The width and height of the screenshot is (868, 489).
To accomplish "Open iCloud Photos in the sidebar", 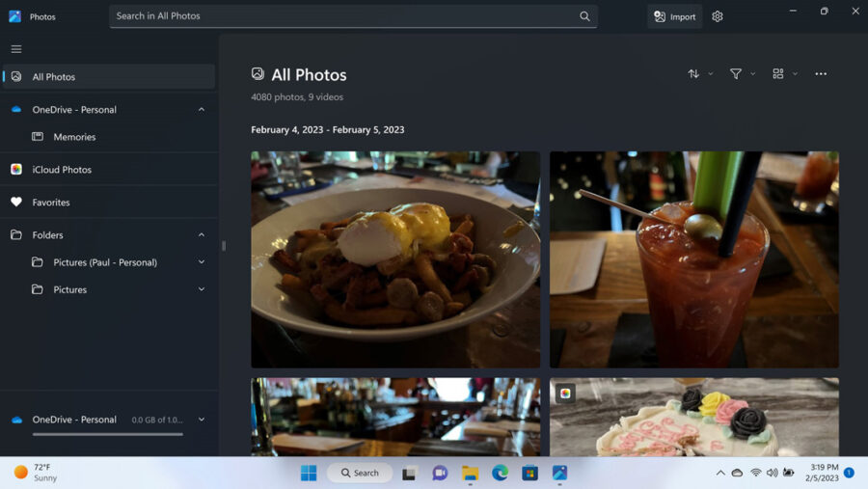I will tap(62, 170).
